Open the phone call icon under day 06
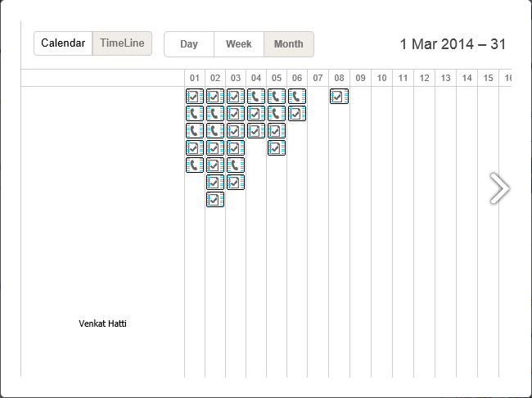The height and width of the screenshot is (398, 532). click(297, 97)
